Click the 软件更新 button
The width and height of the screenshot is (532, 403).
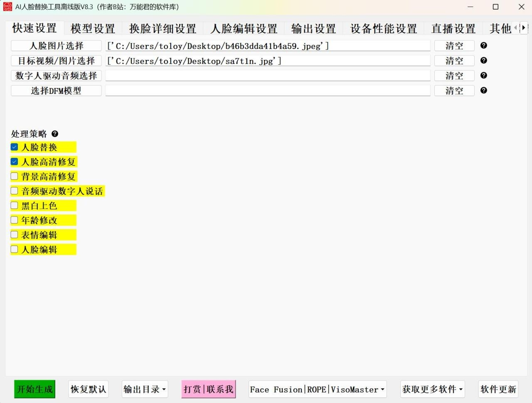tap(498, 389)
